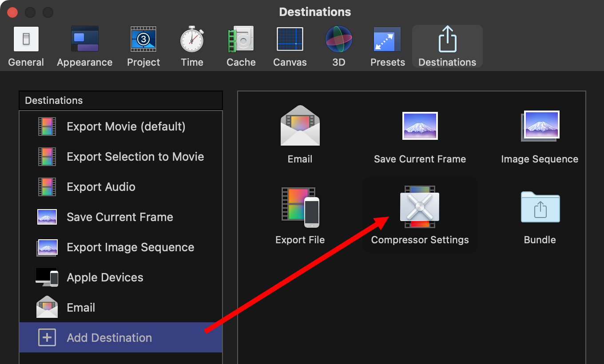Select the Destinations toolbar tab
The image size is (604, 364).
(447, 47)
